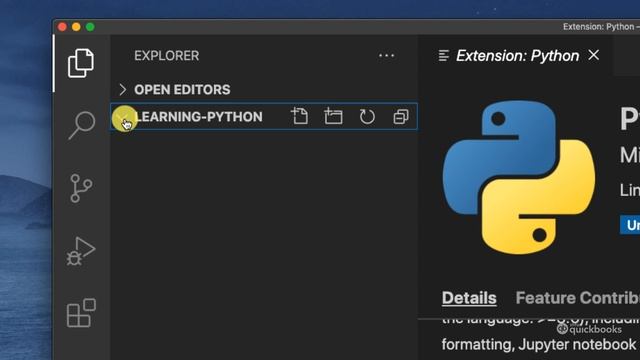The image size is (640, 360).
Task: Click New Folder icon in LEARNING-PYTHON row
Action: 333,116
